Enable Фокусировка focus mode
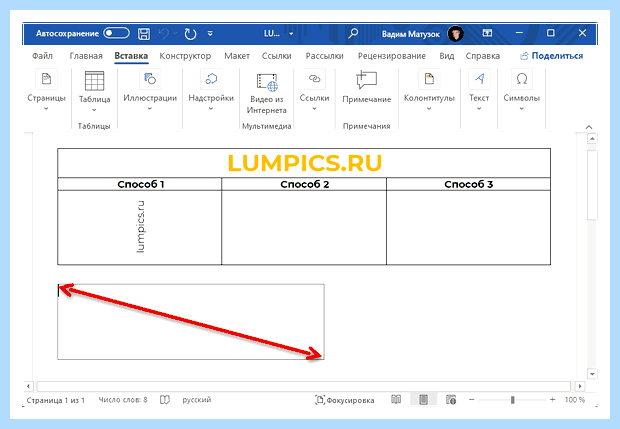The width and height of the screenshot is (620, 429). [344, 400]
